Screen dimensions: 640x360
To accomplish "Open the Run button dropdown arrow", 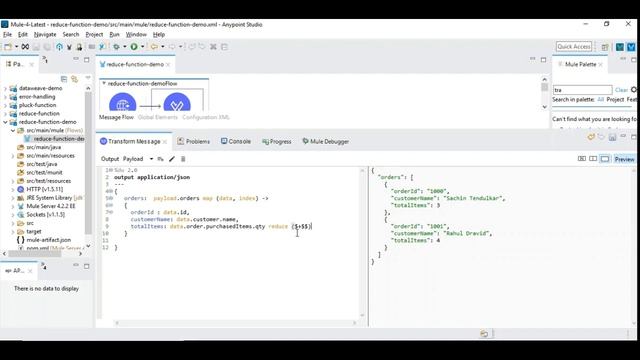I will click(x=142, y=47).
